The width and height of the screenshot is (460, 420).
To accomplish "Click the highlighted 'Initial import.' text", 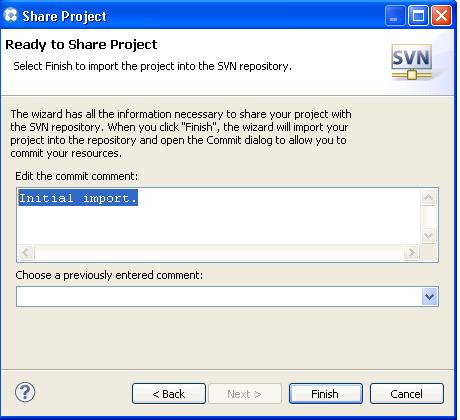I will click(x=78, y=198).
